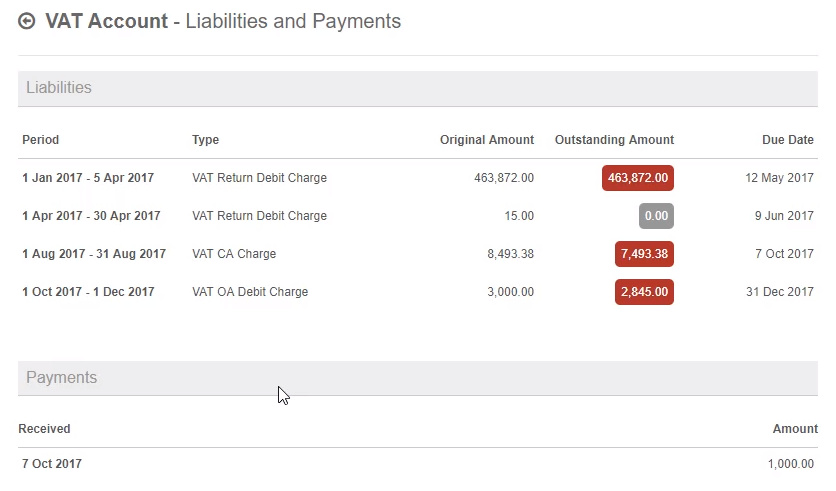
Task: Click the Original Amount column header
Action: 486,140
